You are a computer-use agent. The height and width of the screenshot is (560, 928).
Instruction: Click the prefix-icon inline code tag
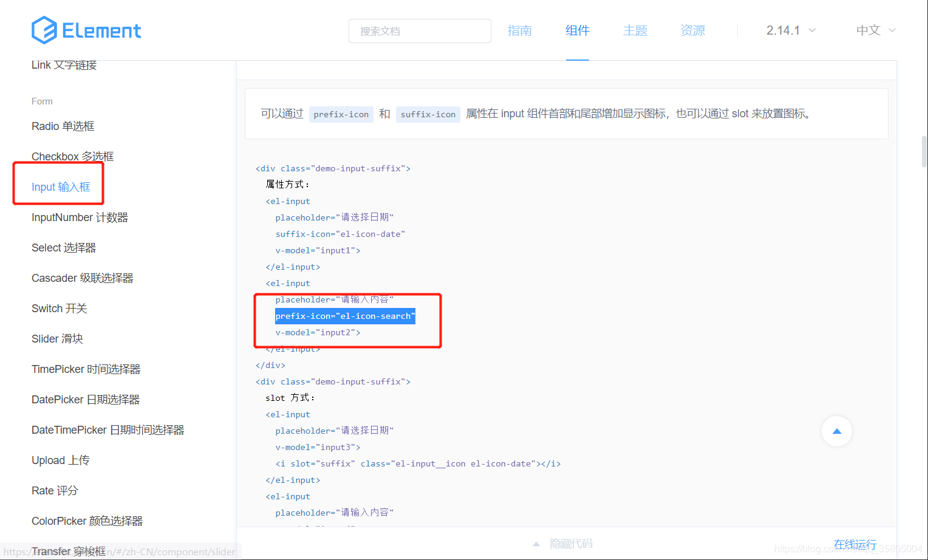pos(341,114)
